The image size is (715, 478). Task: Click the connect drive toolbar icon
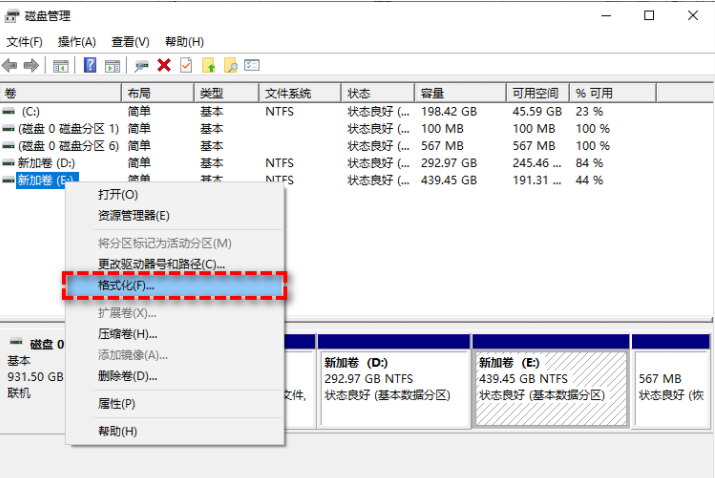(142, 66)
